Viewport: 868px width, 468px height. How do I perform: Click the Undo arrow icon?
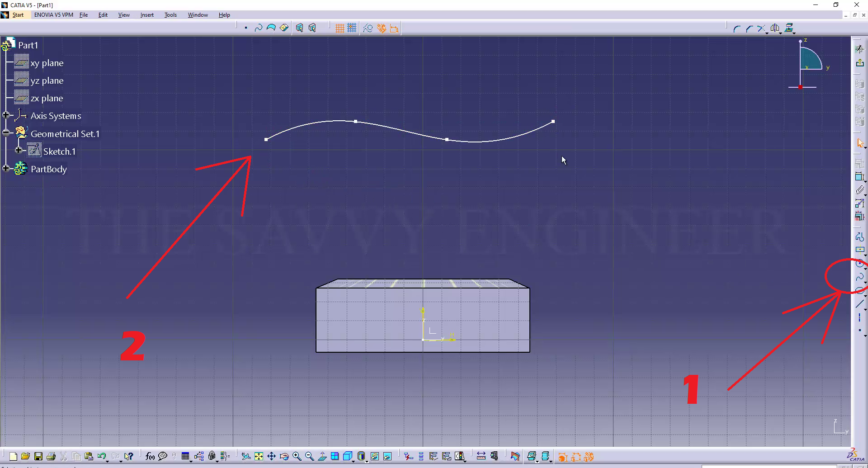101,456
